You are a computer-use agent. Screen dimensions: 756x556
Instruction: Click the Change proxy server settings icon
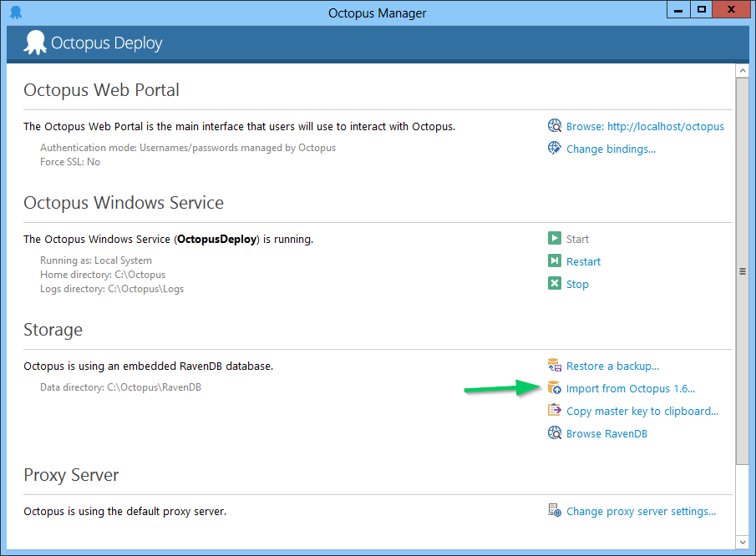(554, 511)
